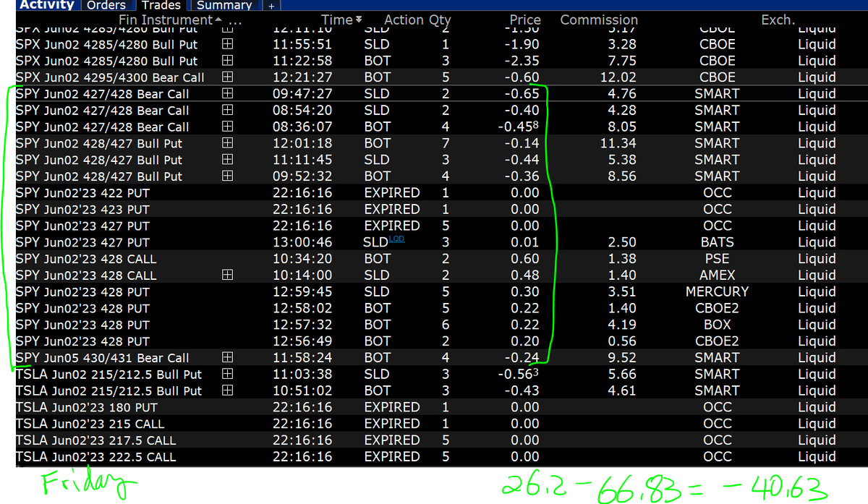Open the Summary tab
This screenshot has height=504, width=868.
pos(224,4)
